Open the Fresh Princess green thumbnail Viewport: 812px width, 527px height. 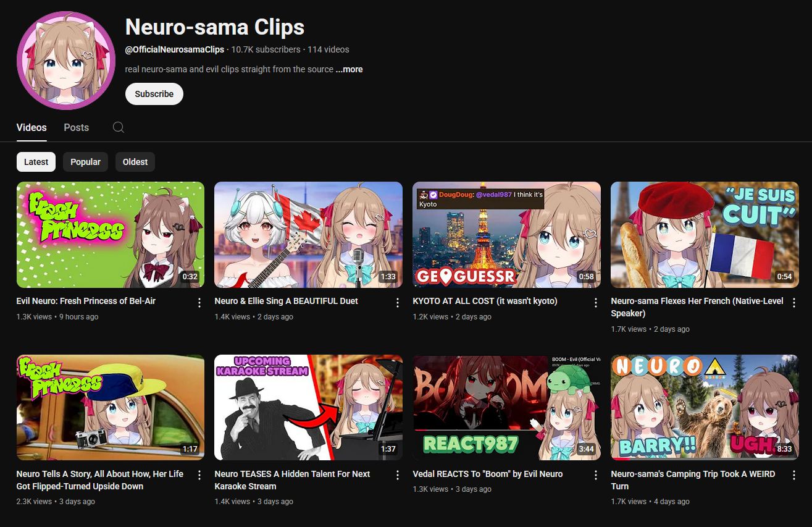(111, 235)
